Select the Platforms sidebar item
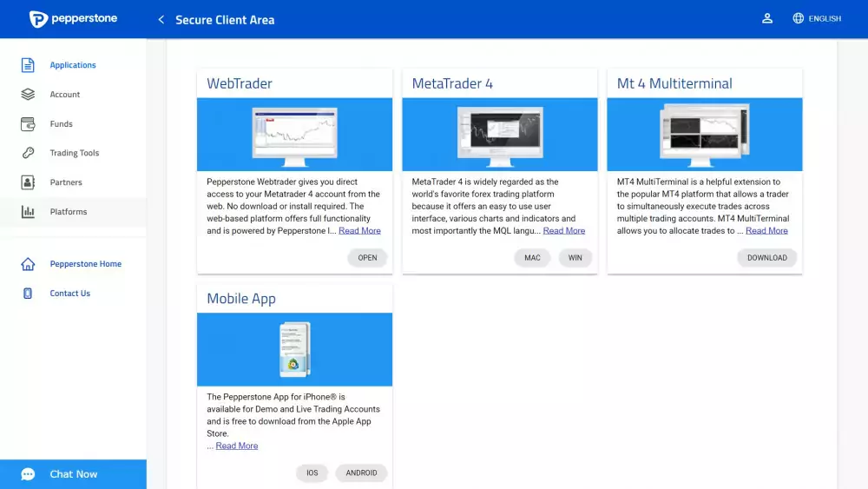Image resolution: width=868 pixels, height=489 pixels. [73, 212]
